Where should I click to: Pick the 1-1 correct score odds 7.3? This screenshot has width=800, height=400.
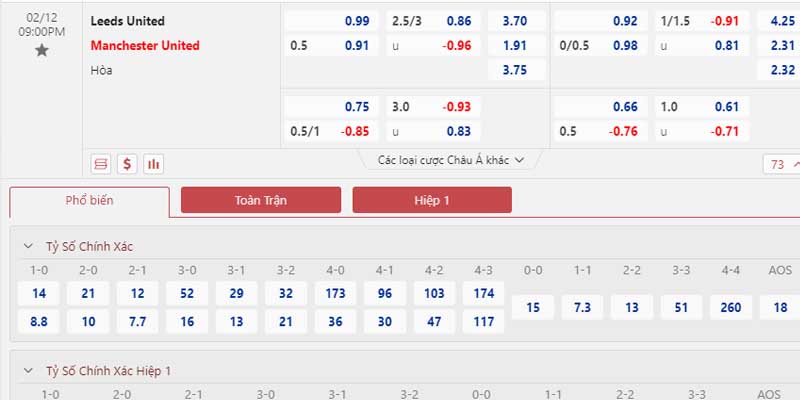(582, 307)
